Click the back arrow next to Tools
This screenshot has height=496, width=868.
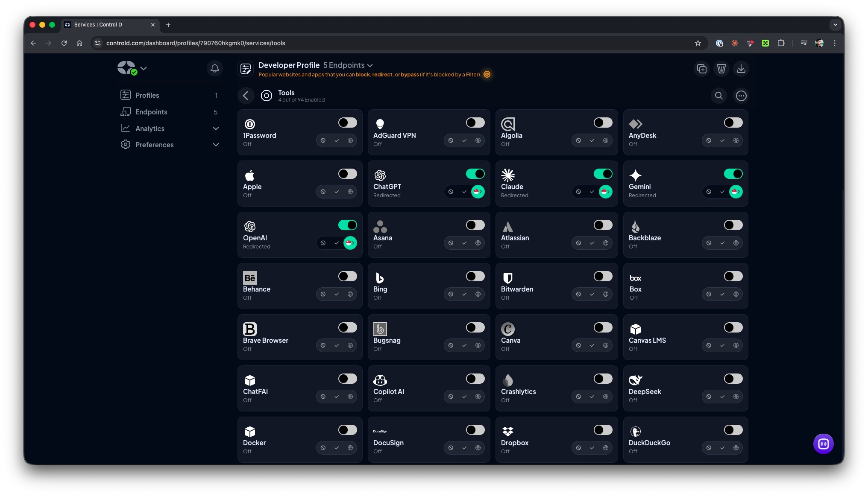(246, 96)
